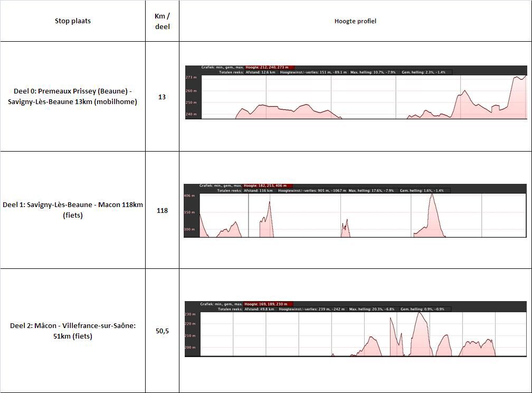Click the distance cell showing 50,5
Image resolution: width=532 pixels, height=393 pixels.
coord(162,331)
